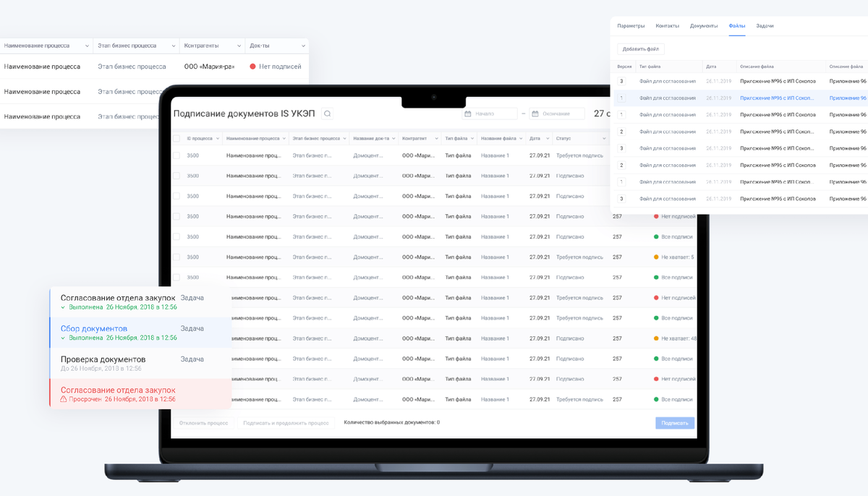The height and width of the screenshot is (496, 868).
Task: Click the search icon beside Подписание документов title
Action: (x=328, y=114)
